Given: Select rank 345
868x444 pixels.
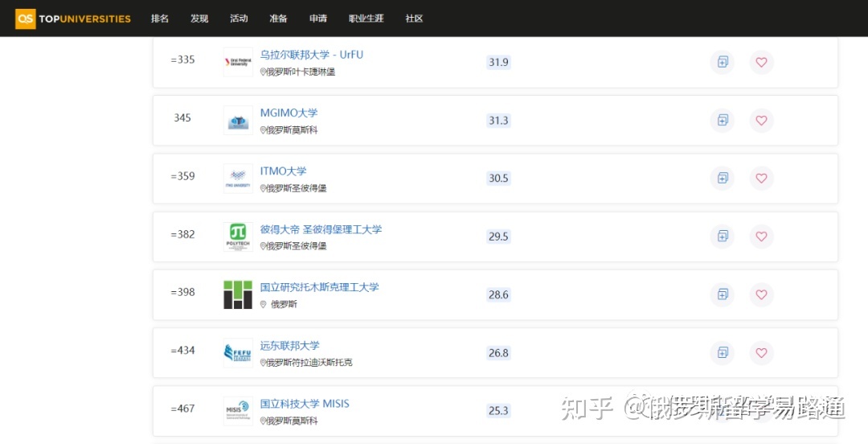Looking at the screenshot, I should click(x=182, y=118).
